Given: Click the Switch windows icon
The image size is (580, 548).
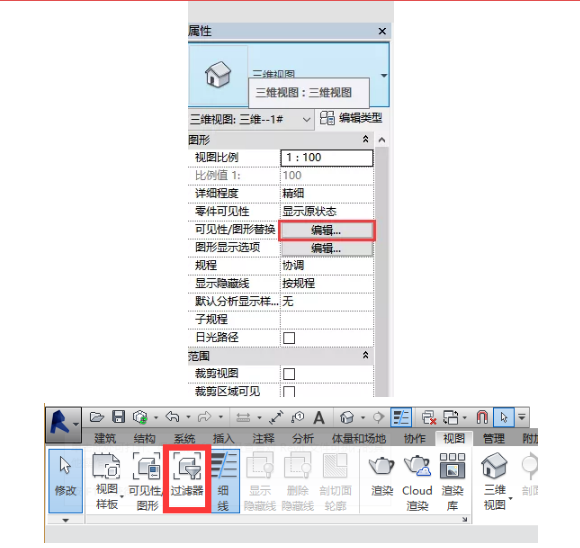Looking at the screenshot, I should (x=451, y=417).
